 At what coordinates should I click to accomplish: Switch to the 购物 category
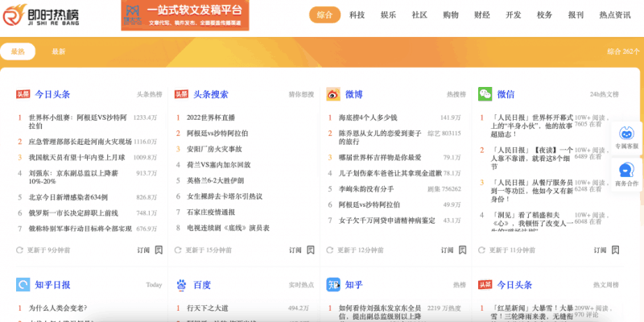click(x=451, y=15)
